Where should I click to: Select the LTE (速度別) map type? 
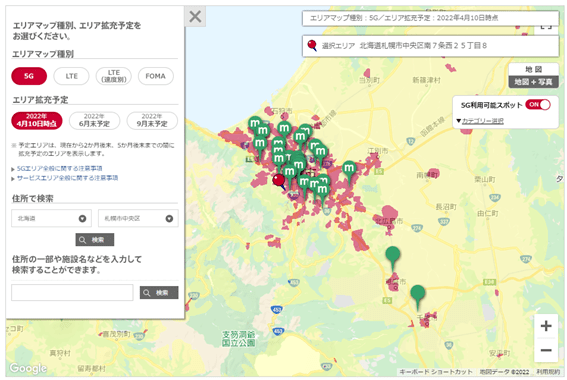[114, 76]
